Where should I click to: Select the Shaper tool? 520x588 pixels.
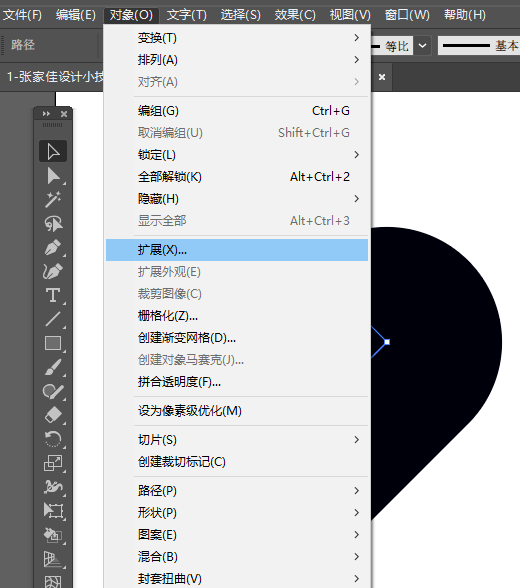point(53,392)
